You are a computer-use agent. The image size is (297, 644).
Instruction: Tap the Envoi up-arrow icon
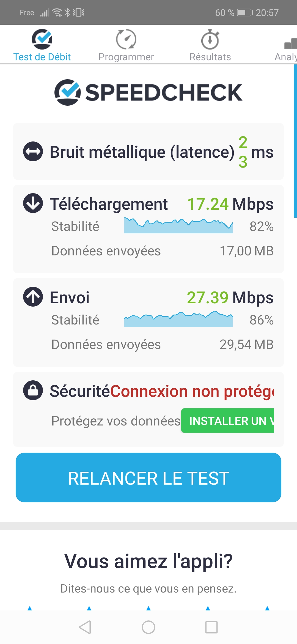point(33,297)
